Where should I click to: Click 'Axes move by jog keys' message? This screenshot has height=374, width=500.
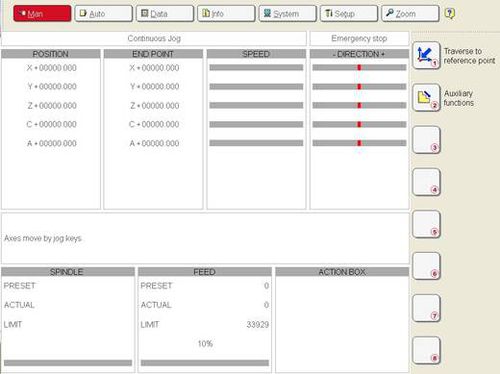[x=43, y=238]
